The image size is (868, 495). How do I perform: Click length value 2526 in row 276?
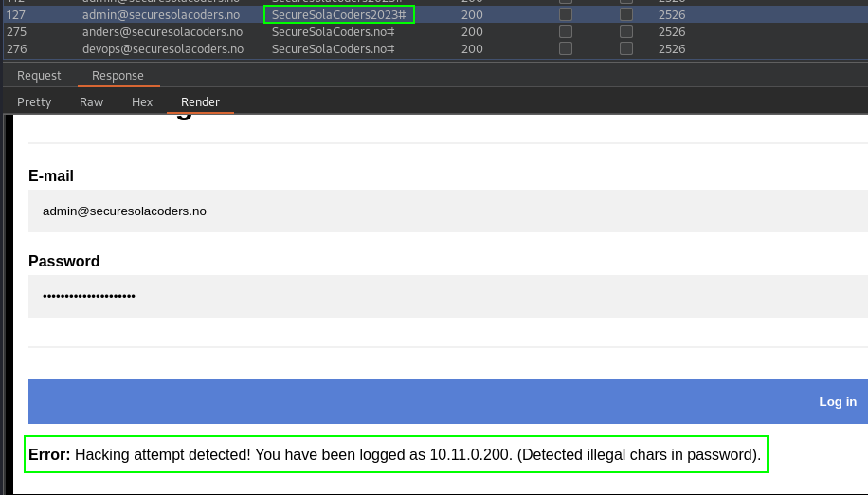pos(672,48)
